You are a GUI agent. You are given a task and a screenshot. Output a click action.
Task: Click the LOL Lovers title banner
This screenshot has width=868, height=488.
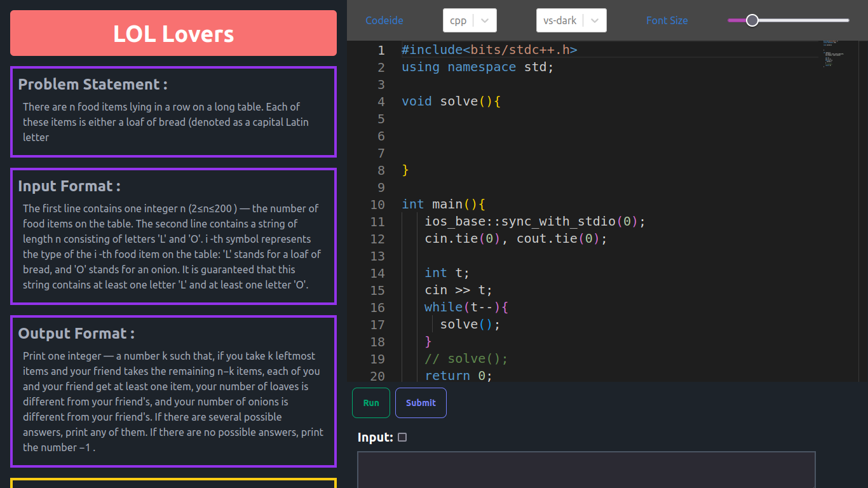pyautogui.click(x=173, y=33)
